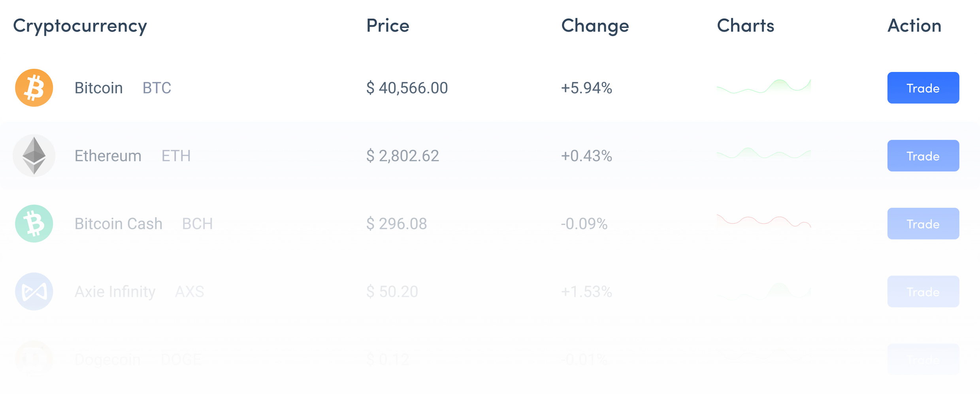Click the green Bitcoin Cash logo icon
The width and height of the screenshot is (980, 398).
point(34,224)
